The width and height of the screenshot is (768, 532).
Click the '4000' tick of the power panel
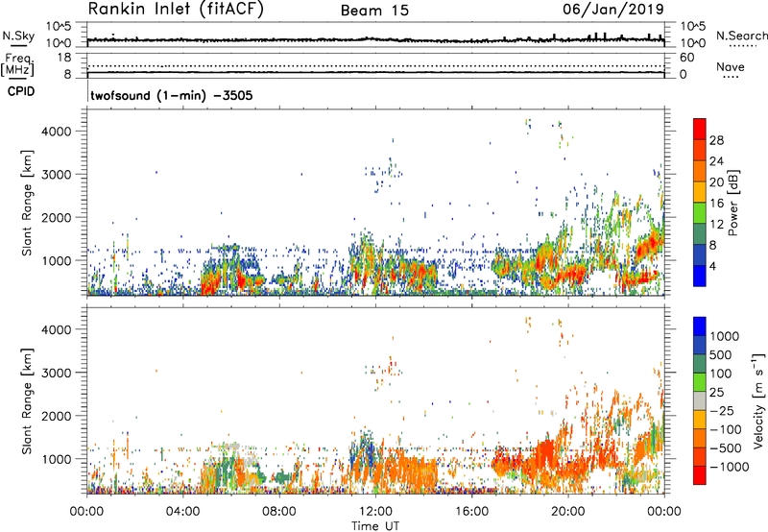(57, 132)
